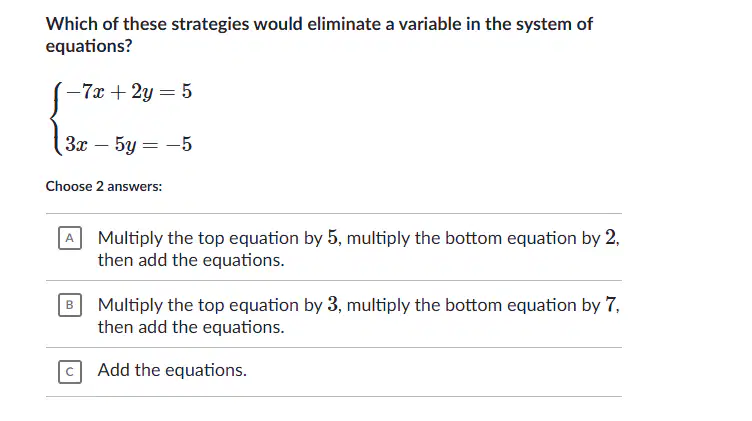
Task: Choose the answer text multiplying top equation by 3
Action: tap(358, 316)
